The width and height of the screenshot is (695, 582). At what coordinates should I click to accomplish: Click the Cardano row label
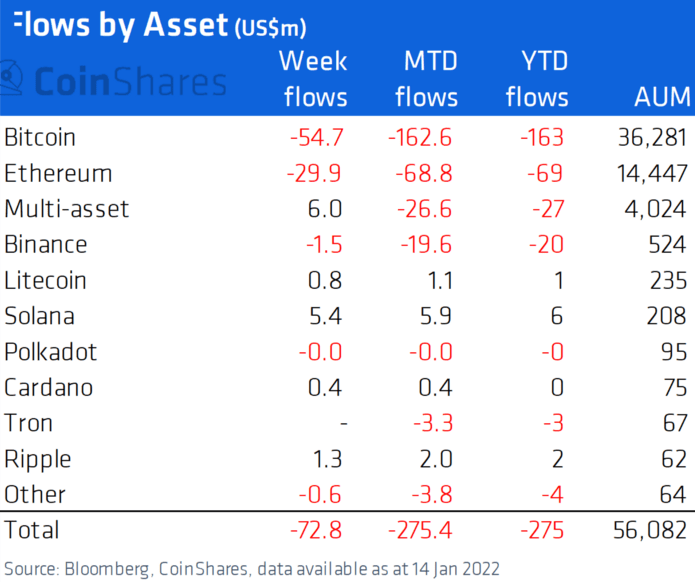click(x=46, y=388)
